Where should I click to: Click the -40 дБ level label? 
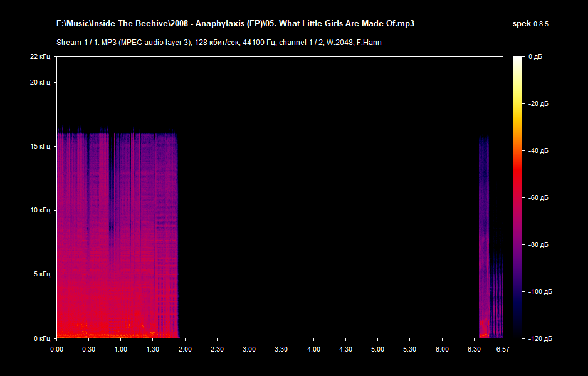pos(538,150)
